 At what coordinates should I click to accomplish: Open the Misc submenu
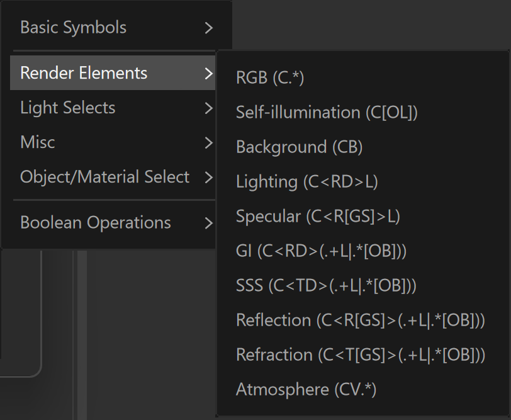coord(113,142)
